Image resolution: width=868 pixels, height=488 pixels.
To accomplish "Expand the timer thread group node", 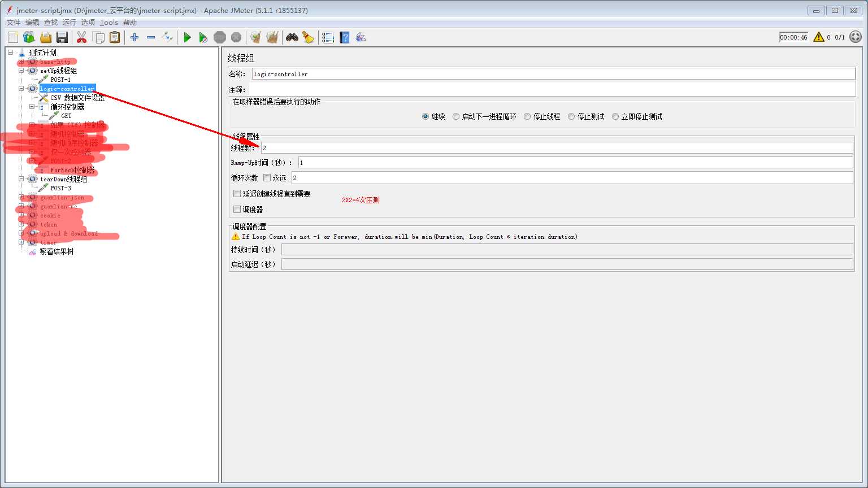I will pyautogui.click(x=21, y=242).
